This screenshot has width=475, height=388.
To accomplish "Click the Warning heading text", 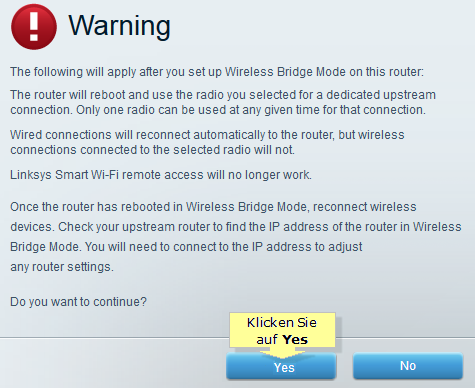I will pos(120,26).
